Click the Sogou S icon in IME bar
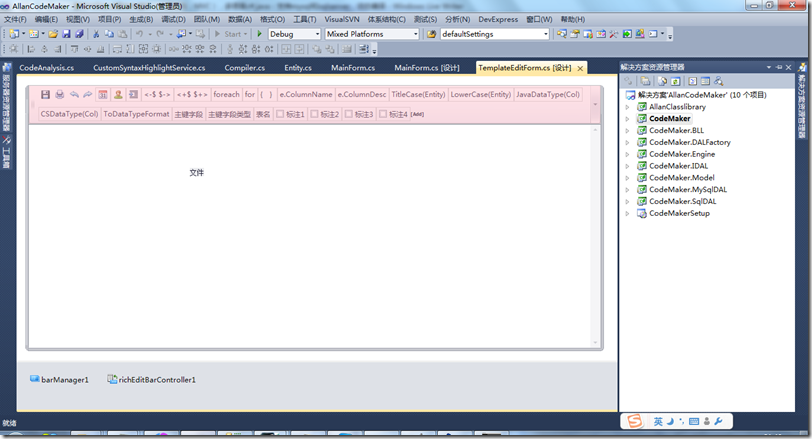The image size is (812, 439). [x=634, y=421]
